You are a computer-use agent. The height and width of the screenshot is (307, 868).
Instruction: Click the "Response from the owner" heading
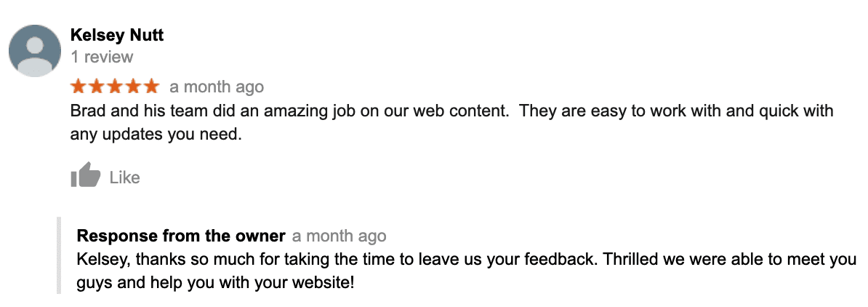[x=181, y=236]
